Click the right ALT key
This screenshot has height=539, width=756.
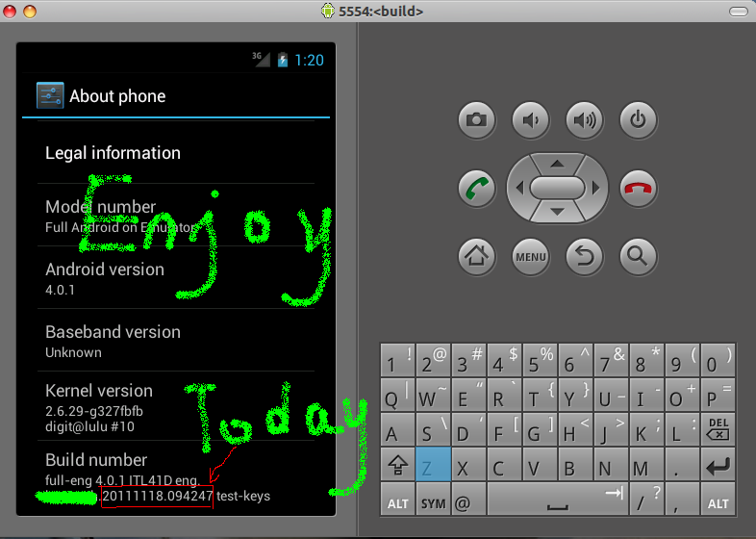[718, 500]
